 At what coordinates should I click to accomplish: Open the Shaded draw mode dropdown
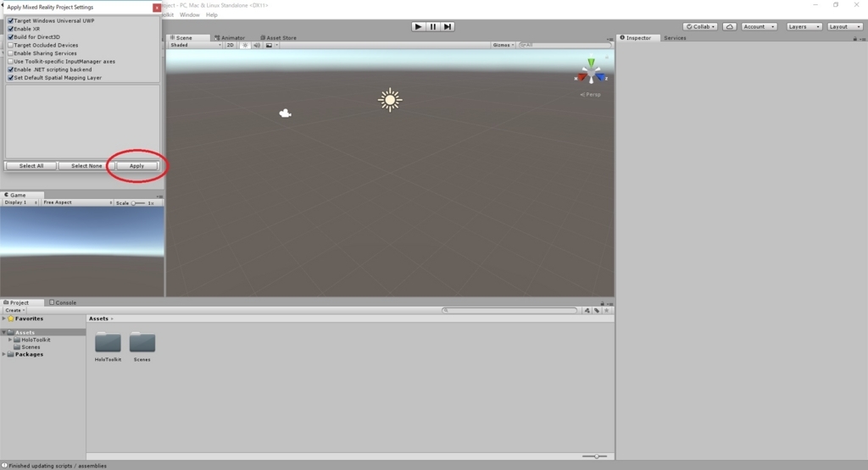[x=196, y=46]
